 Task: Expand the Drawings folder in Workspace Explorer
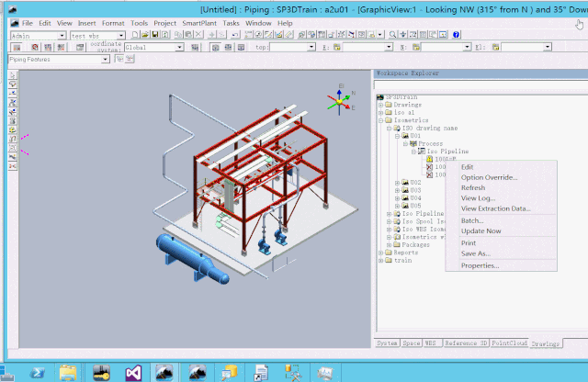click(380, 105)
